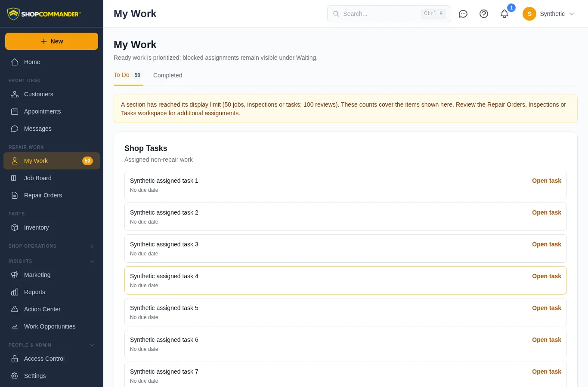This screenshot has width=588, height=387.
Task: Open the Home sidebar icon
Action: tap(15, 62)
